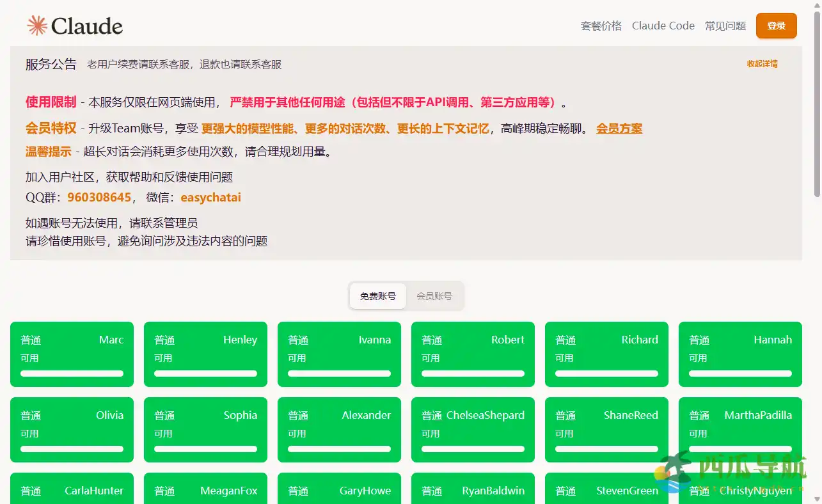Screen dimensions: 822x504
Task: Click the QQ group number 960308645
Action: 99,198
